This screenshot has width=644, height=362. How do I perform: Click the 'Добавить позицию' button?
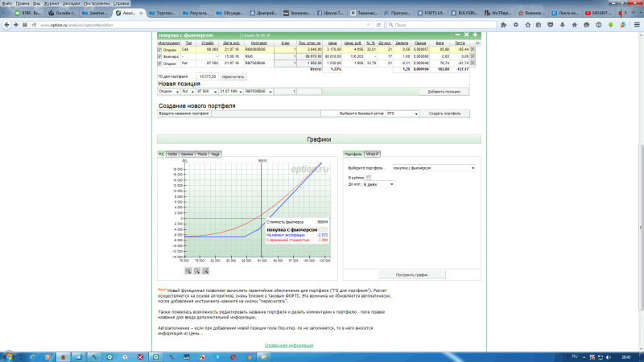[444, 92]
